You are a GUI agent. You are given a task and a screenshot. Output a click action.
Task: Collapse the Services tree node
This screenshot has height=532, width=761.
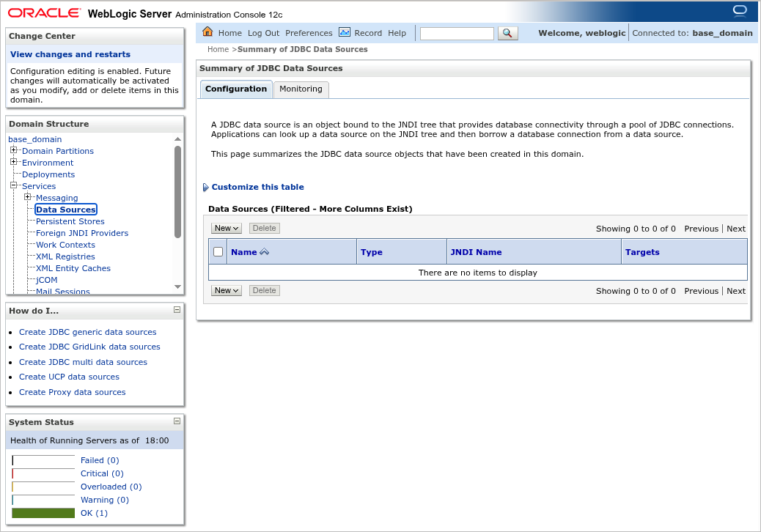pyautogui.click(x=13, y=186)
